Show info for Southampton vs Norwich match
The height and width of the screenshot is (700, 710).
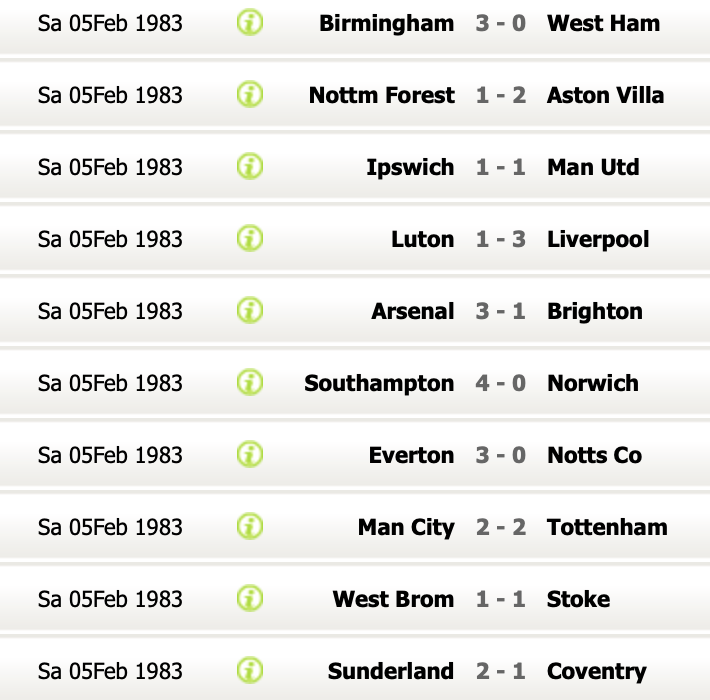(250, 382)
